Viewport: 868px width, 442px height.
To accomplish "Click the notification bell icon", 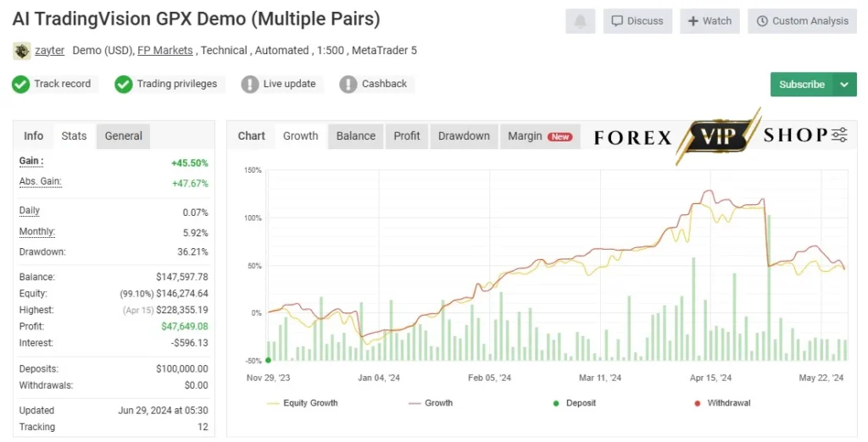I will (x=580, y=21).
